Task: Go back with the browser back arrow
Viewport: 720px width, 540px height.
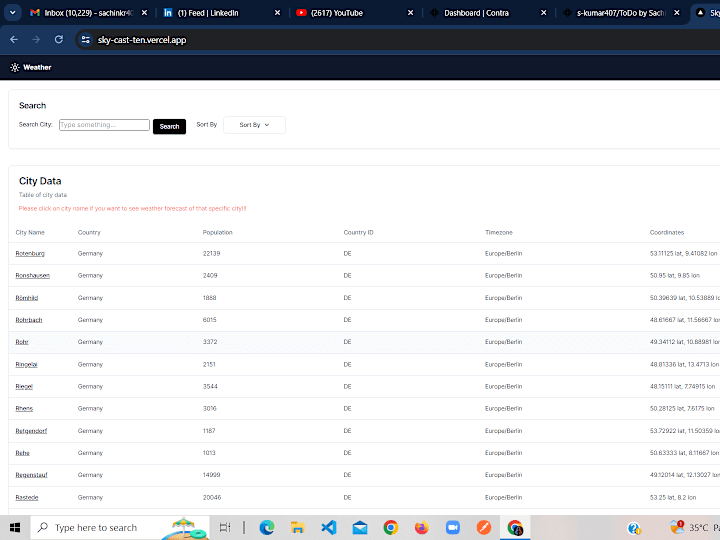Action: tap(14, 40)
